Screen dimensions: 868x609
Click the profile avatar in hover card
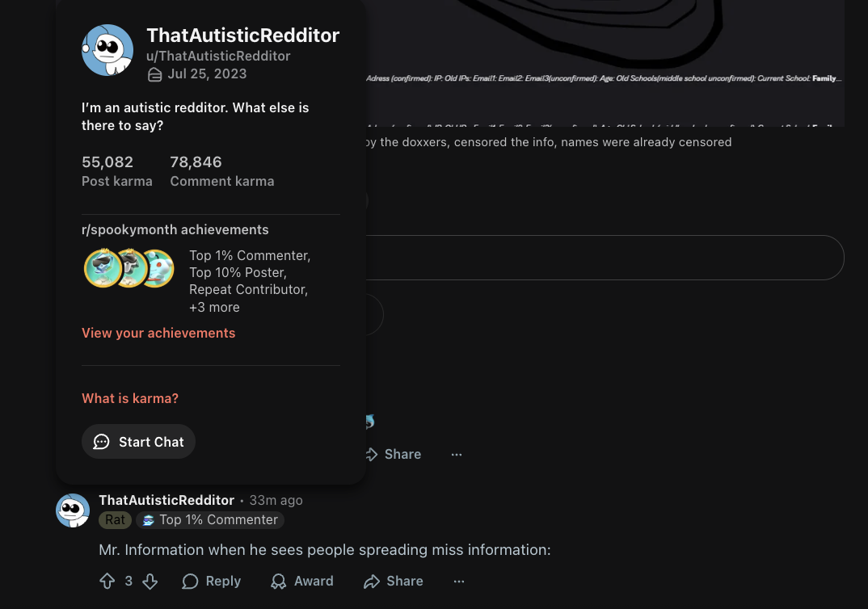click(107, 50)
